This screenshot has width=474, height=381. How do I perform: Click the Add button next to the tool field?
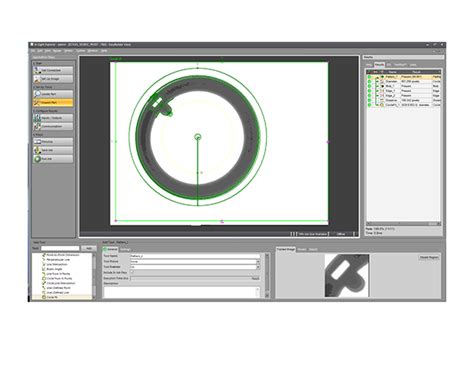tap(89, 248)
